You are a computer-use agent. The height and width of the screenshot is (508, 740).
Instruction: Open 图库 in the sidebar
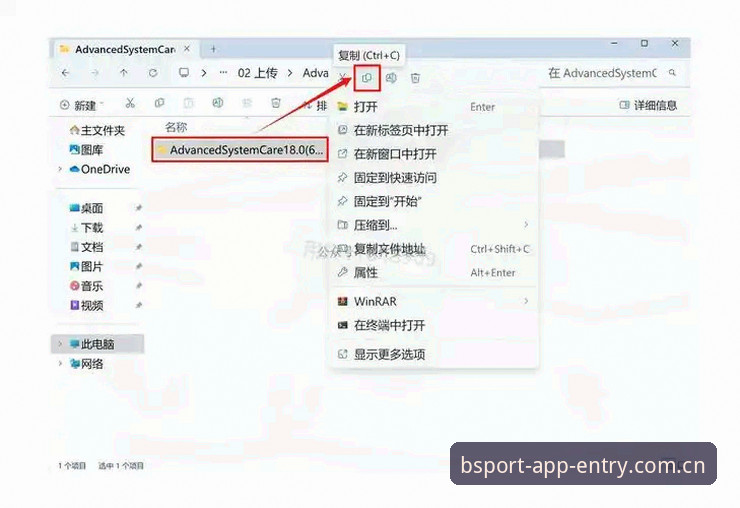86,150
